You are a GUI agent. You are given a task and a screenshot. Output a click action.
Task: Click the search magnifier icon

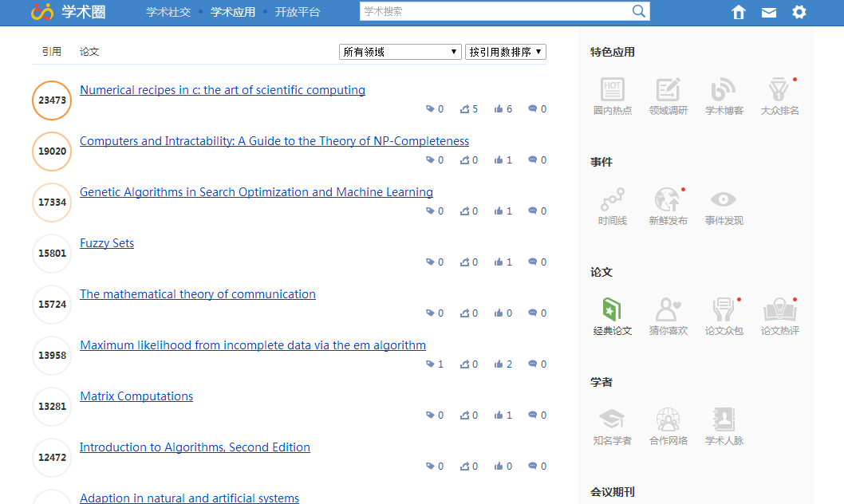(638, 11)
